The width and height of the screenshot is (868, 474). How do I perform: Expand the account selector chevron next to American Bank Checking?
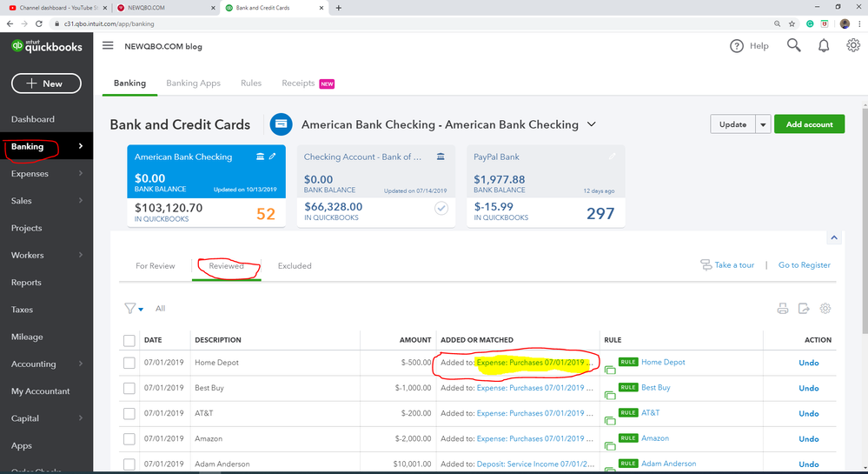(591, 124)
